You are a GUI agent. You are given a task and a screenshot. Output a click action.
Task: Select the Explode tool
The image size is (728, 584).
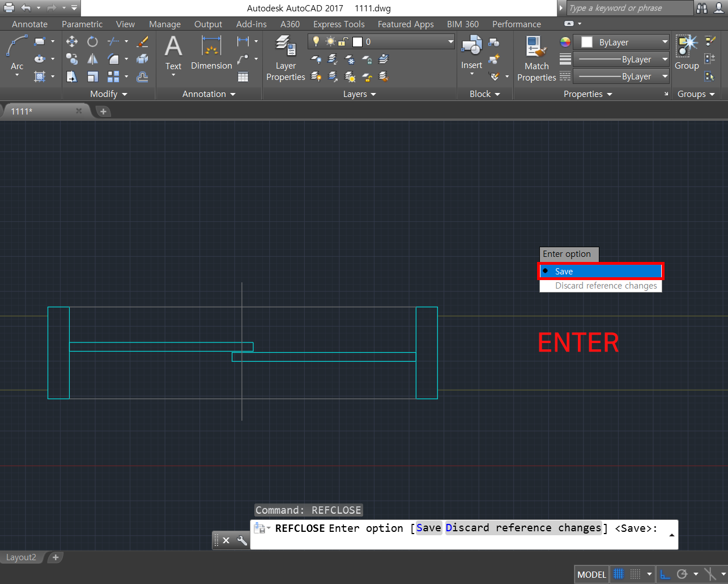tap(143, 59)
